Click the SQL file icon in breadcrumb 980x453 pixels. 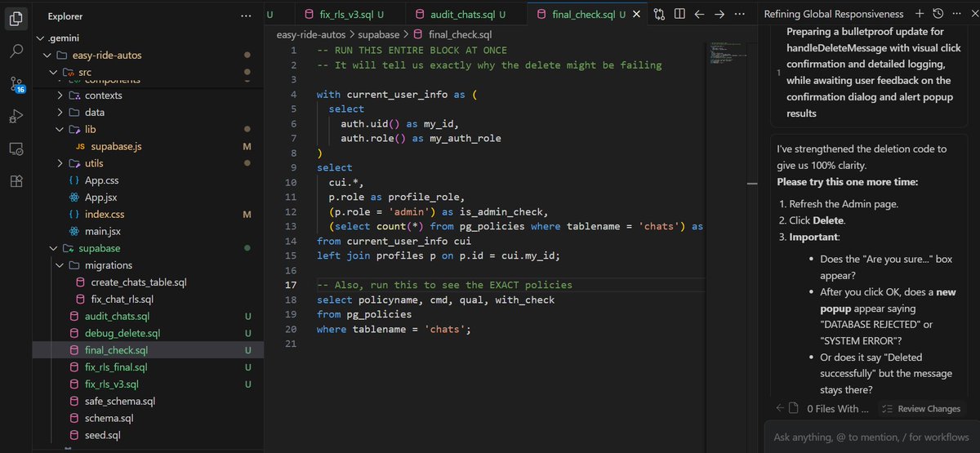pos(418,35)
